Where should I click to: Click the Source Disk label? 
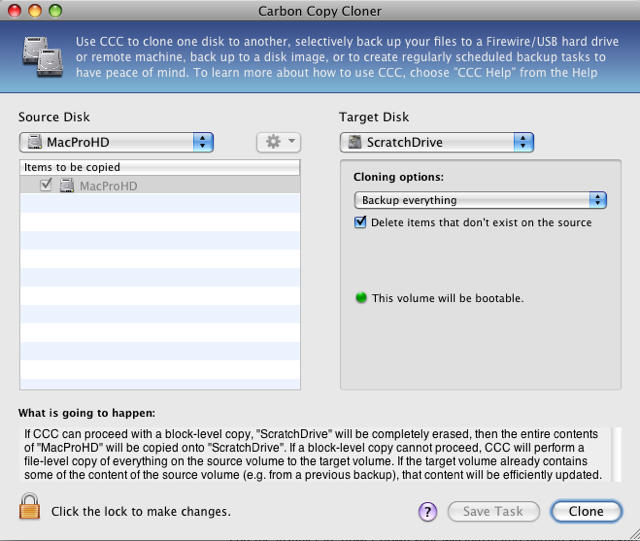54,117
